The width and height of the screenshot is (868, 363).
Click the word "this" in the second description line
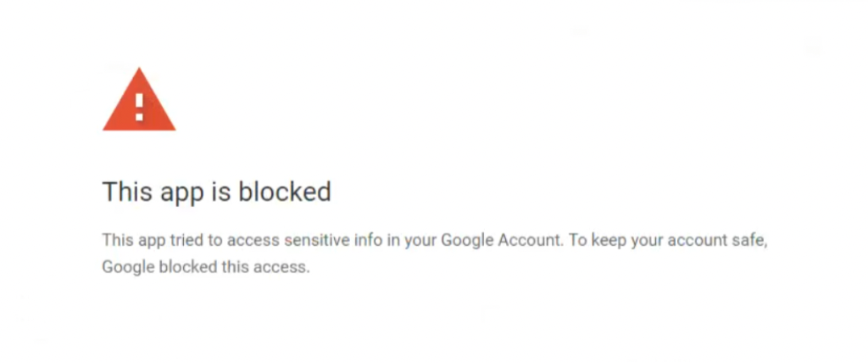[236, 267]
